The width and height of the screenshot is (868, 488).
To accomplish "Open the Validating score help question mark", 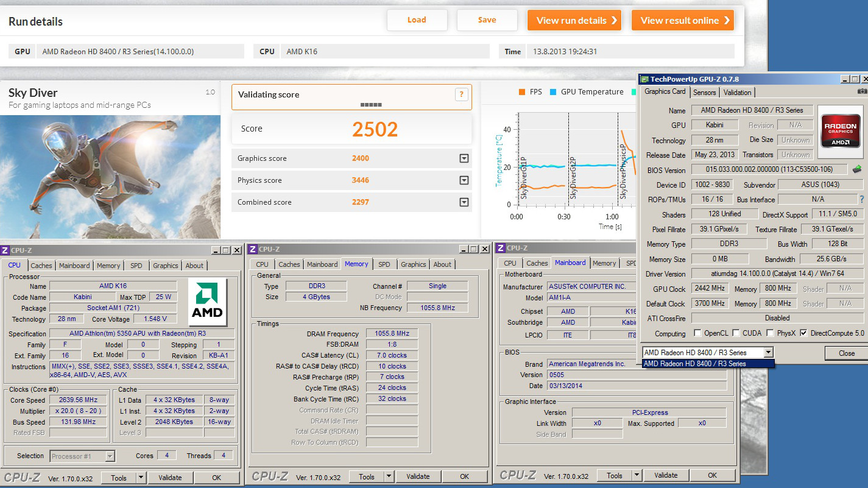I will [x=462, y=94].
